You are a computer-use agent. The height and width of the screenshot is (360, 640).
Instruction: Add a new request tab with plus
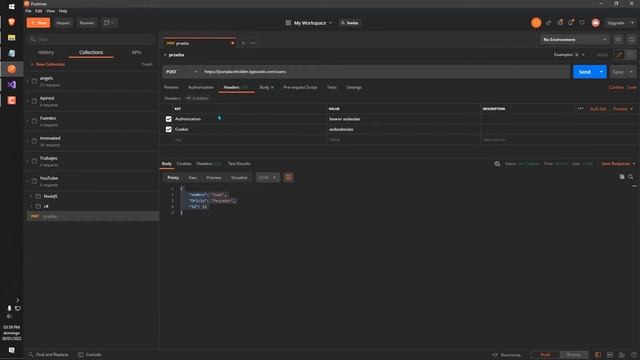coord(243,43)
